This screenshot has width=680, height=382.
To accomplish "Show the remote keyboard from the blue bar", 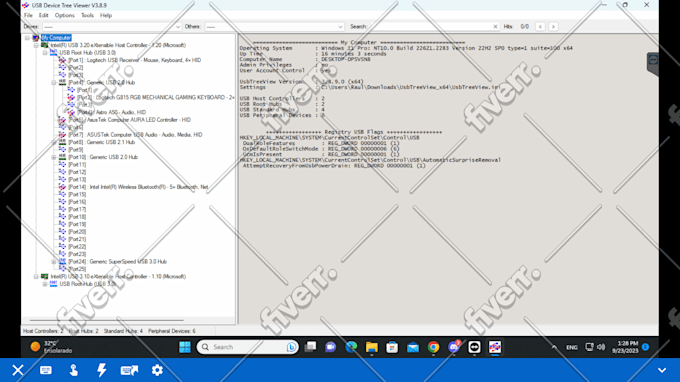I will 46,370.
